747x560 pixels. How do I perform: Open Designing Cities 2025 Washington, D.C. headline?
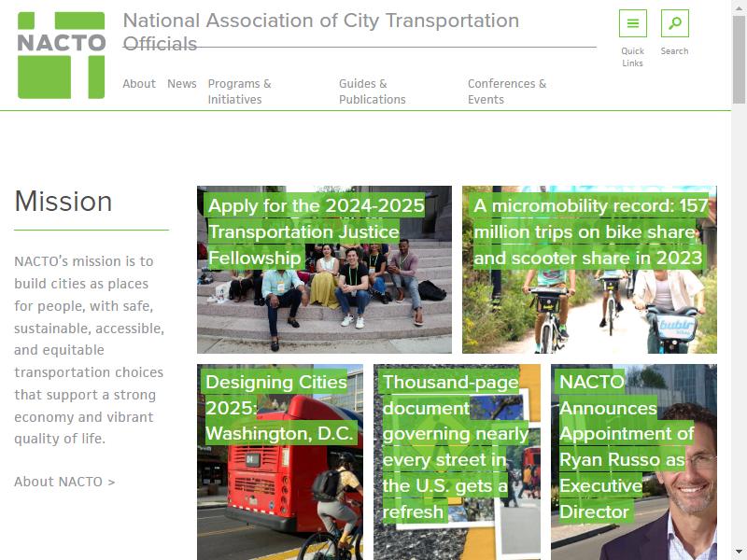click(279, 408)
